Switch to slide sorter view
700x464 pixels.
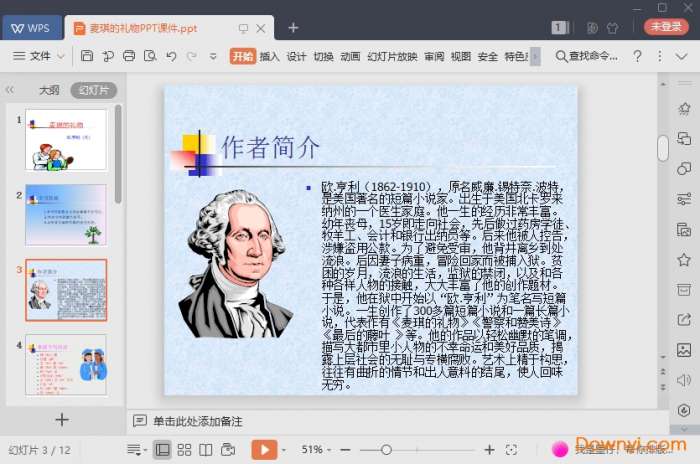(184, 450)
